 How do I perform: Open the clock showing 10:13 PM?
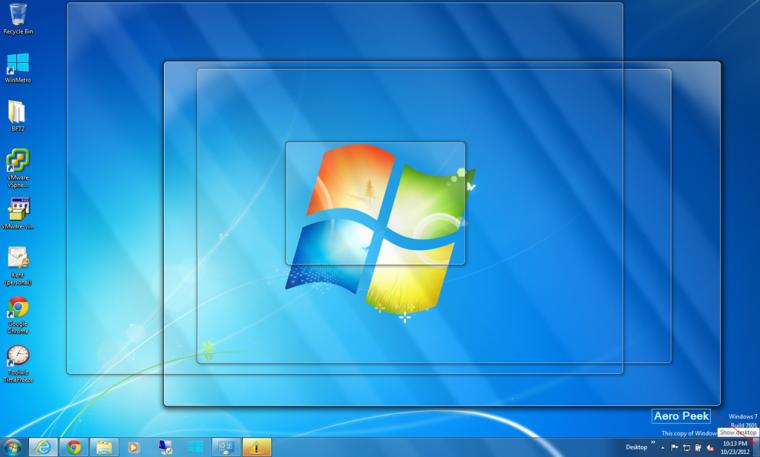coord(735,447)
